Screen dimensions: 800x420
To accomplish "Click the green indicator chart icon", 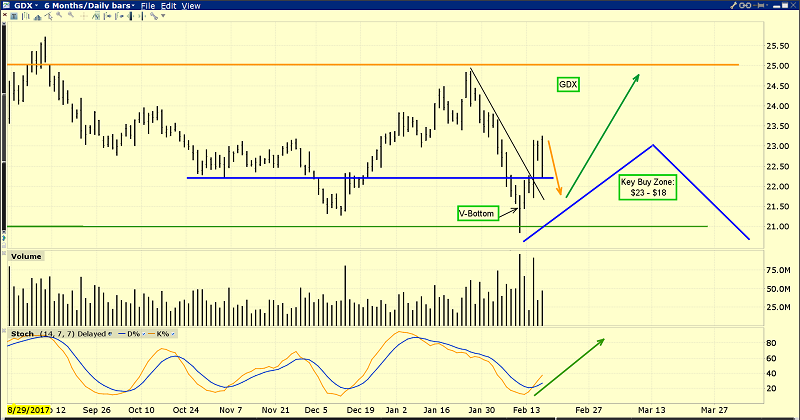I will tap(96, 16).
